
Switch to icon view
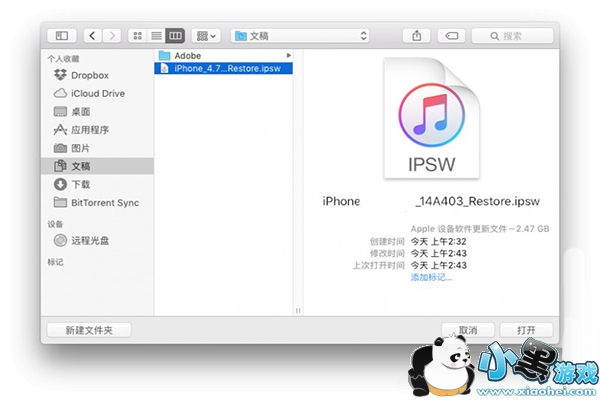[137, 36]
